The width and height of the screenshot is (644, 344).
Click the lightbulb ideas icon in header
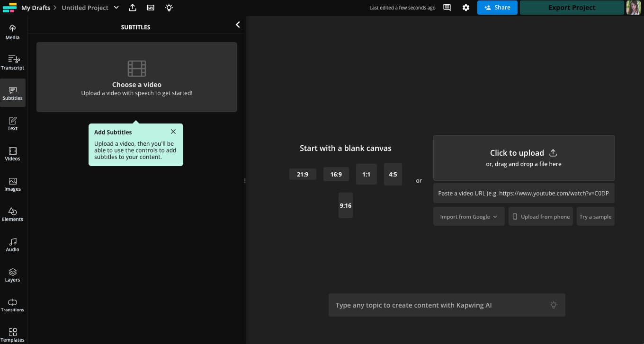[169, 8]
